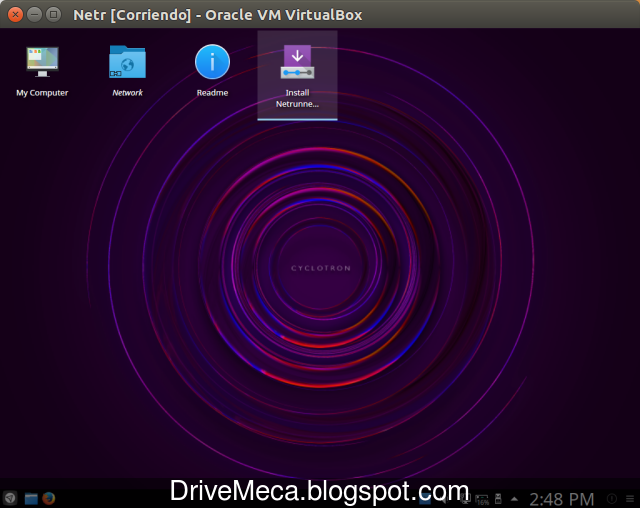
Task: Launch Firefox from the taskbar
Action: [x=49, y=499]
